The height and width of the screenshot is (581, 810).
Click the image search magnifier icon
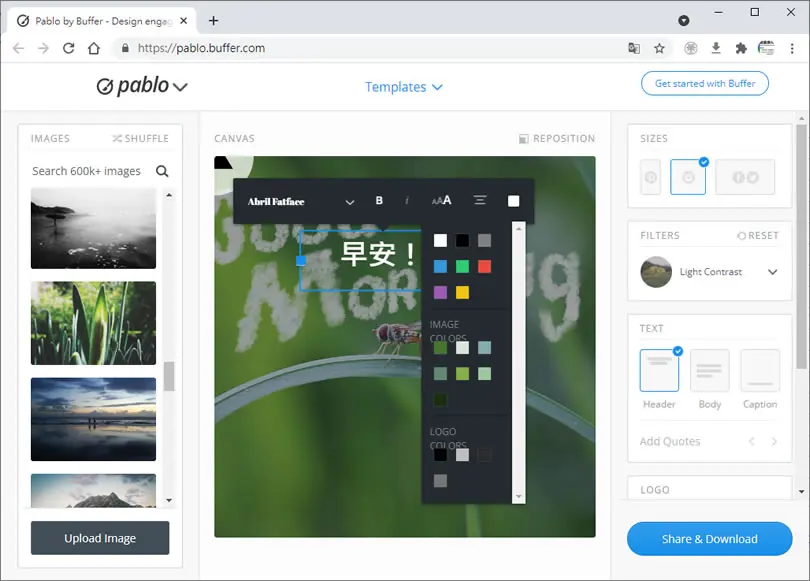click(x=162, y=171)
